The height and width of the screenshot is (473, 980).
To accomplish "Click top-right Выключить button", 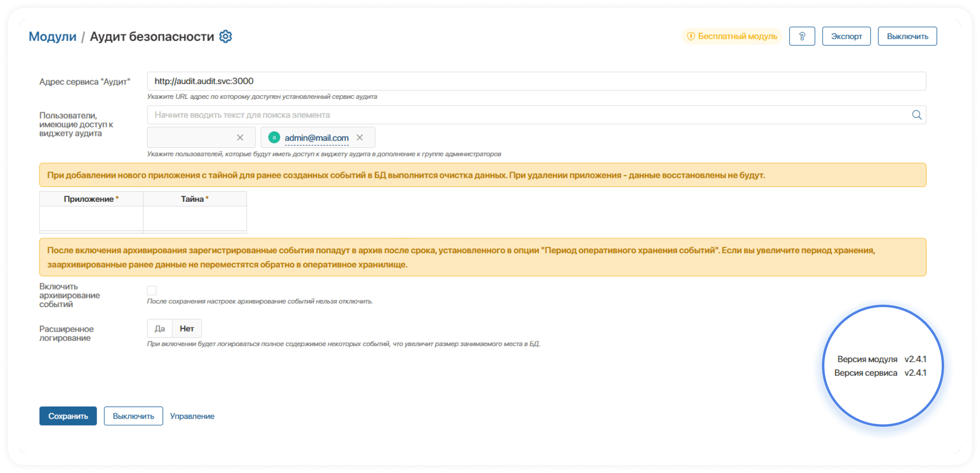I will 907,36.
